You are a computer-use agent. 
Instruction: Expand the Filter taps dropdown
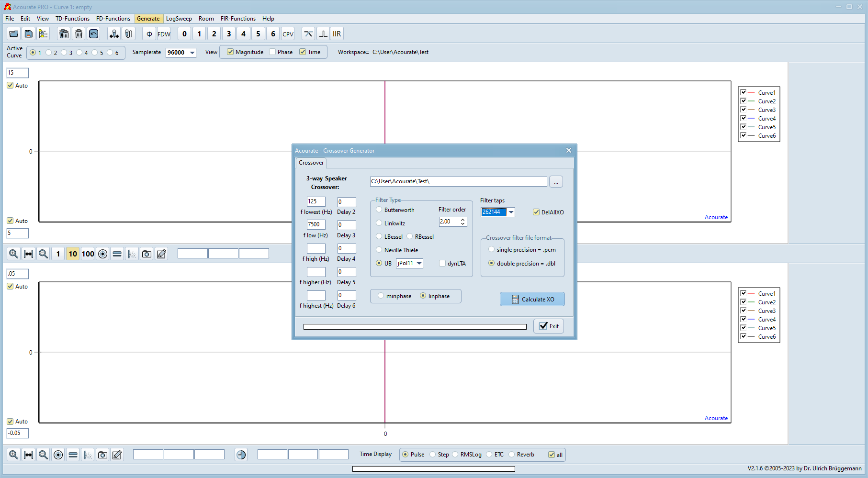(511, 212)
